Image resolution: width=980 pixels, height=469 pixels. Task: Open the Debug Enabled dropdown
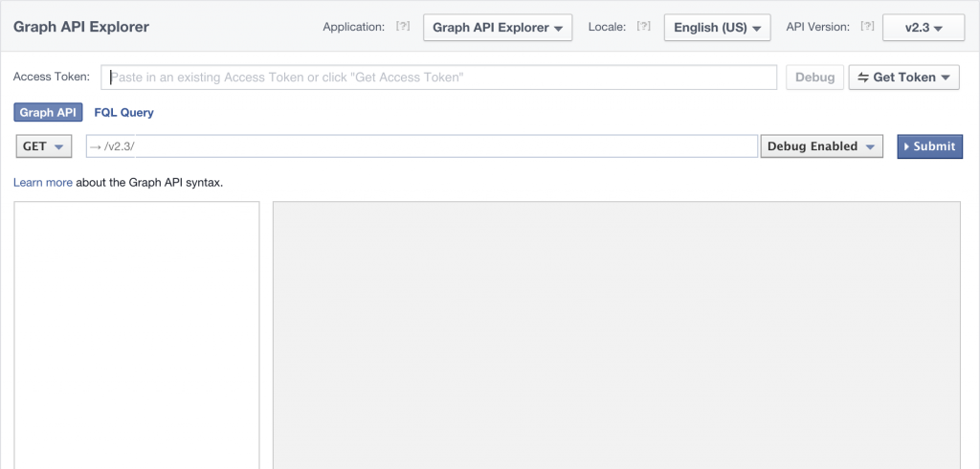click(x=821, y=146)
